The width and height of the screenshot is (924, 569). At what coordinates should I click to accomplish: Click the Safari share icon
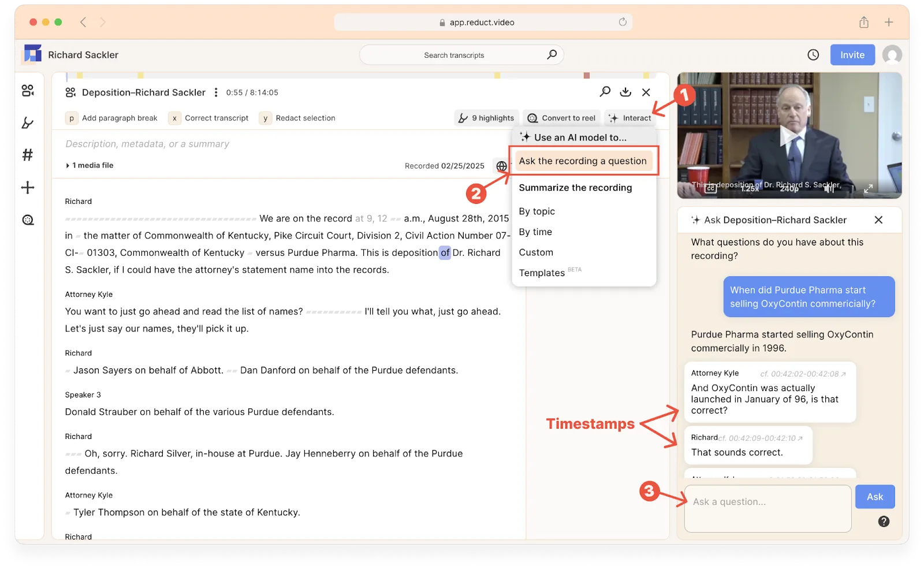[x=864, y=22]
